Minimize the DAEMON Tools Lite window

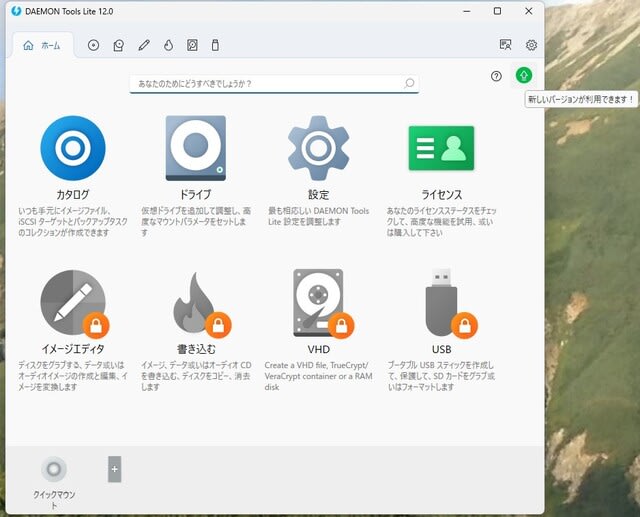coord(467,11)
